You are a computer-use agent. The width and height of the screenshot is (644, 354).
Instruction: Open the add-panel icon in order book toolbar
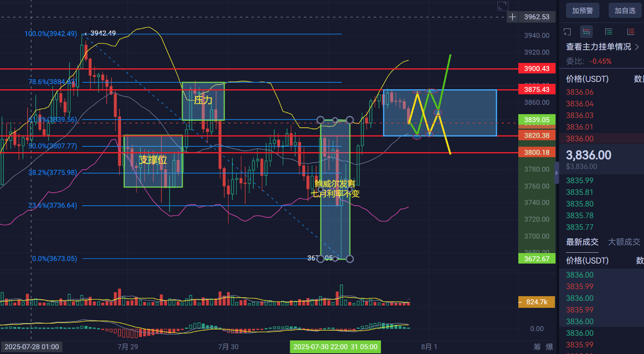[567, 32]
